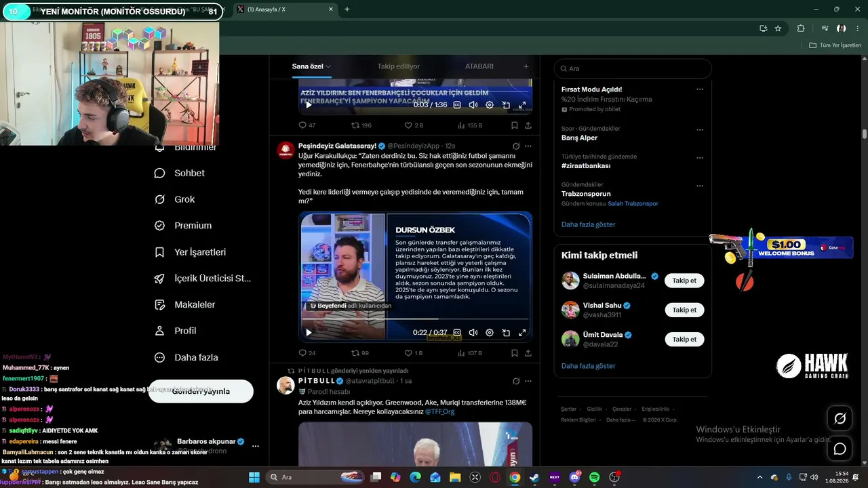Viewport: 868px width, 488px height.
Task: Show more trends with Daha fazla göster
Action: point(588,224)
